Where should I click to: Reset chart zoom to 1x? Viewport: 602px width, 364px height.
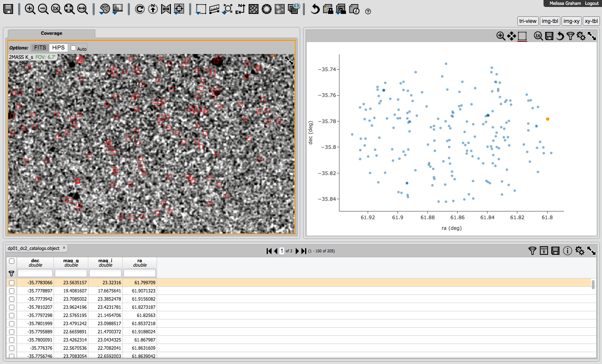coord(538,36)
